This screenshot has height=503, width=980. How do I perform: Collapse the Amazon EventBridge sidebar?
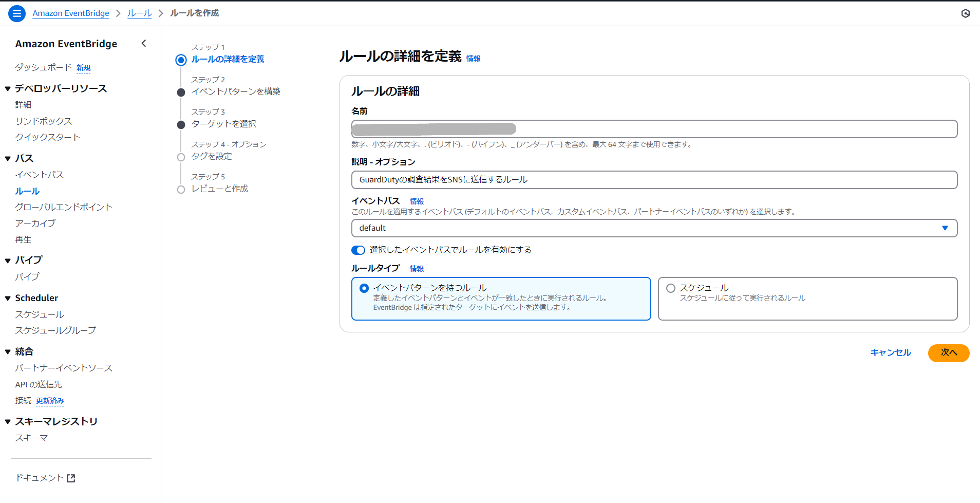(144, 44)
